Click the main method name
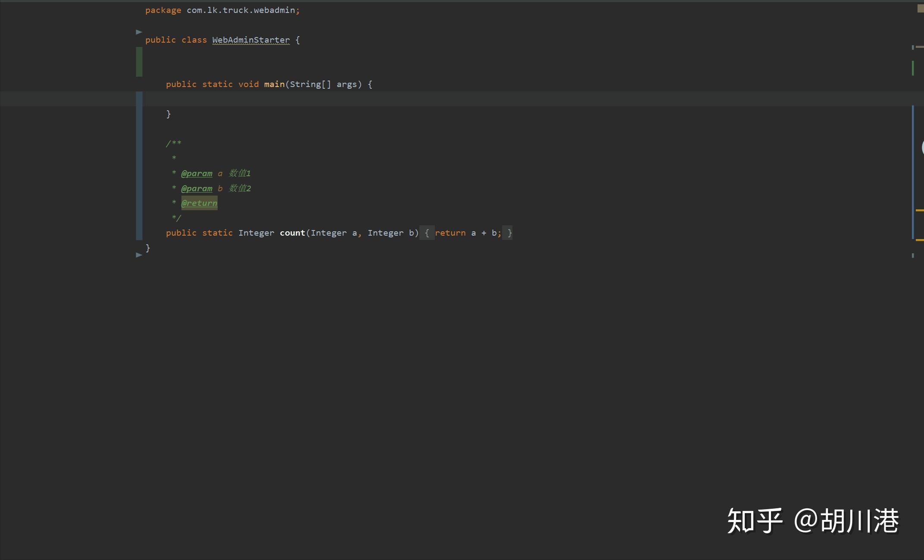Viewport: 924px width, 560px height. (x=274, y=84)
